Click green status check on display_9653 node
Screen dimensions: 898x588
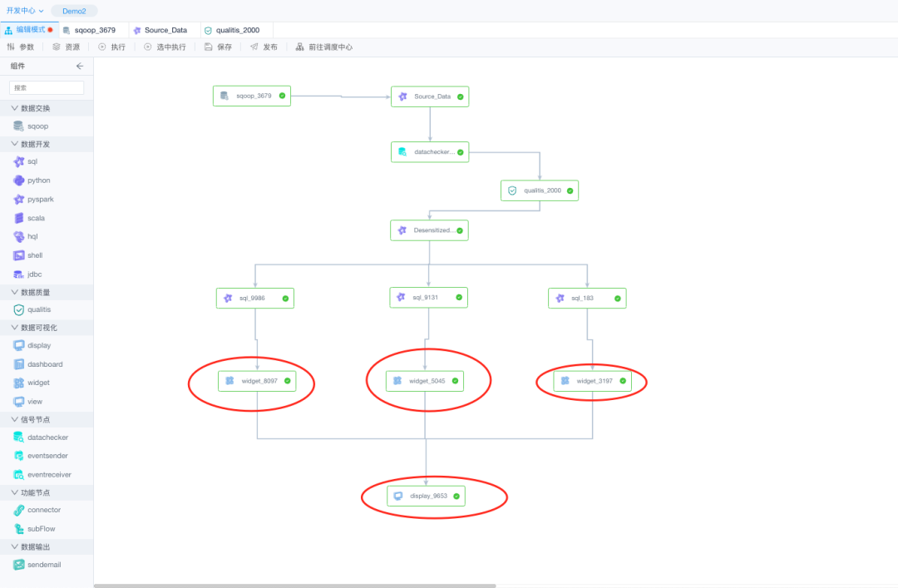(456, 497)
